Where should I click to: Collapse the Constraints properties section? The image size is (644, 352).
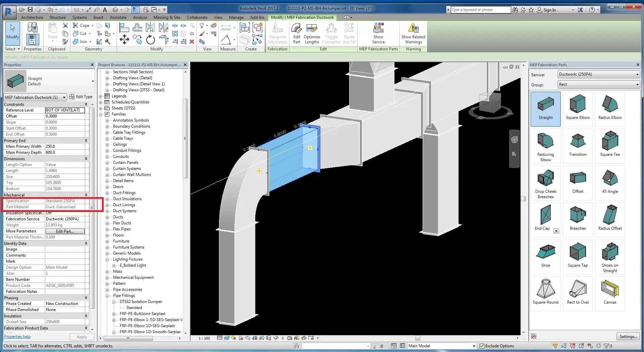(x=86, y=104)
